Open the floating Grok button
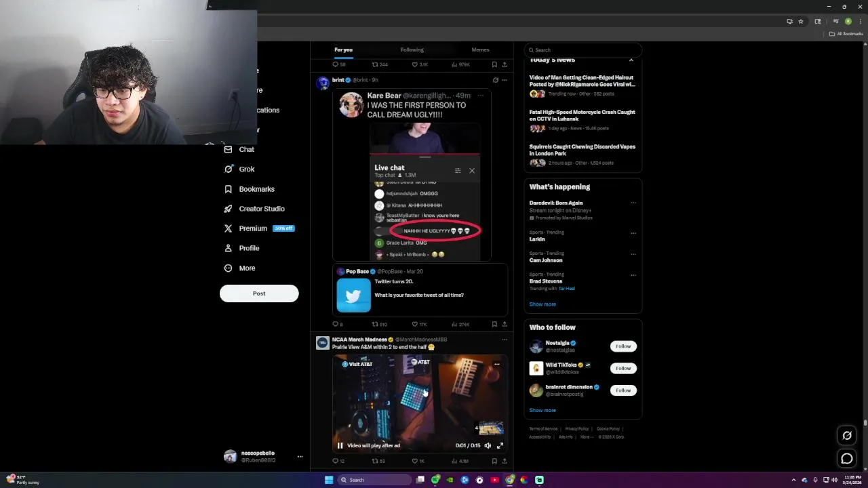 pos(846,436)
